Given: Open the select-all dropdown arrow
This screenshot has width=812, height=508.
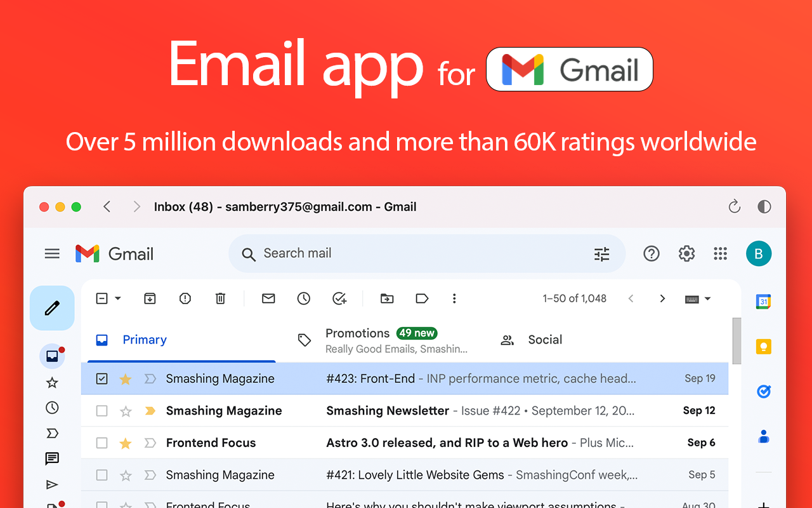Looking at the screenshot, I should [x=118, y=298].
